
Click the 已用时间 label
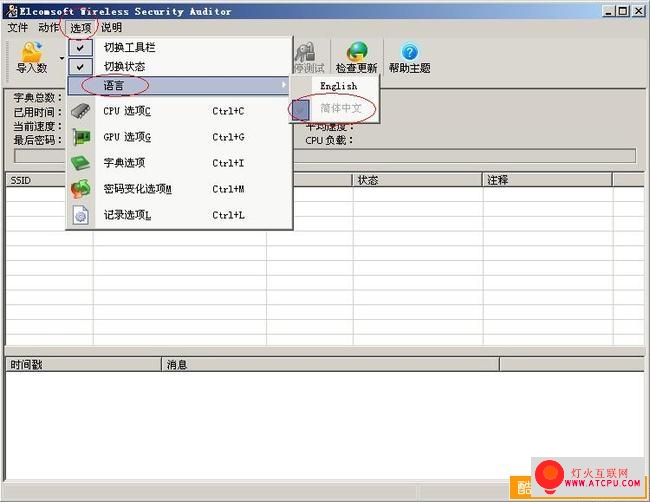(x=38, y=112)
